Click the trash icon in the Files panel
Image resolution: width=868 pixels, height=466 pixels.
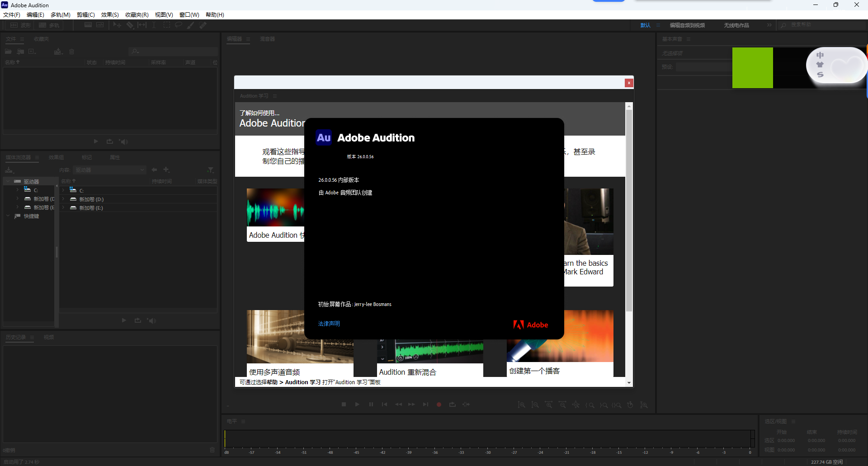tap(71, 52)
